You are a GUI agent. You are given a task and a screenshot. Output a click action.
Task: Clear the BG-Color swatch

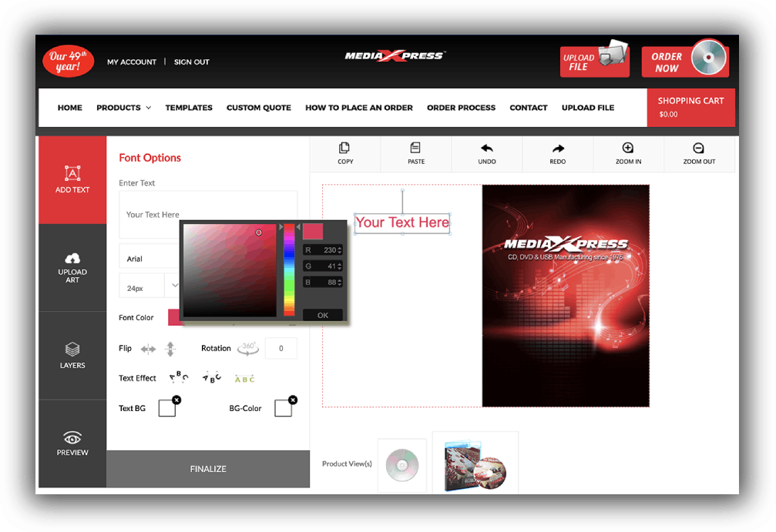(x=292, y=400)
